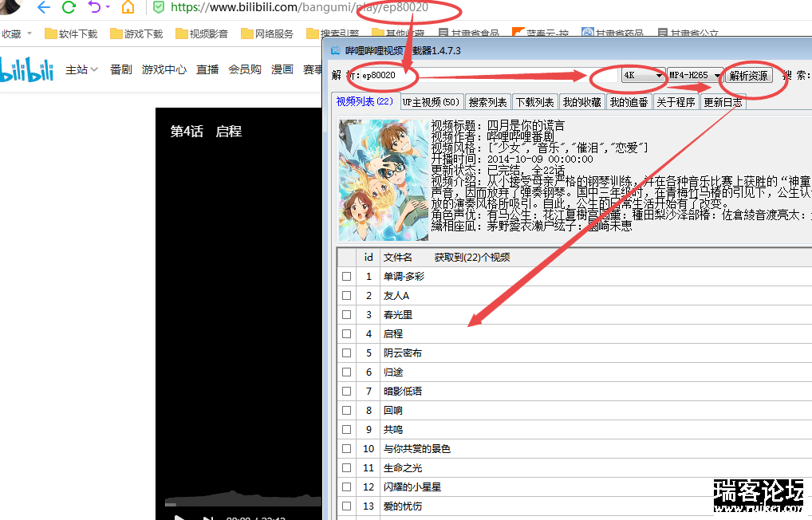This screenshot has width=812, height=520.
Task: Go back using the browser back arrow
Action: click(x=44, y=7)
